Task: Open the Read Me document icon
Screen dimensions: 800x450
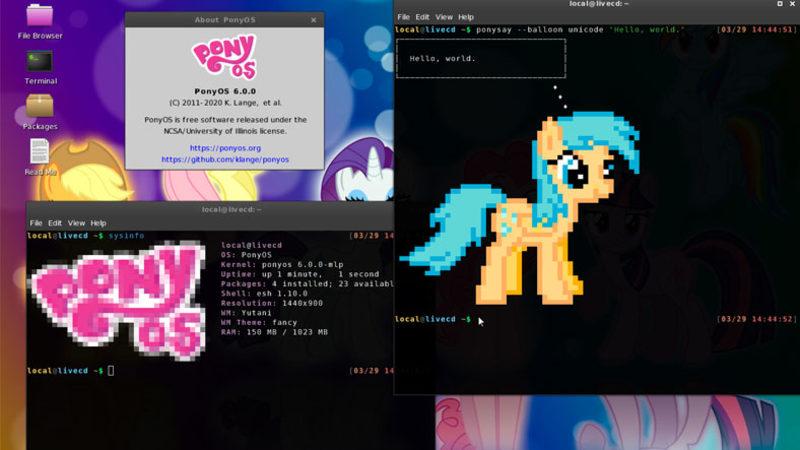Action: pyautogui.click(x=40, y=152)
